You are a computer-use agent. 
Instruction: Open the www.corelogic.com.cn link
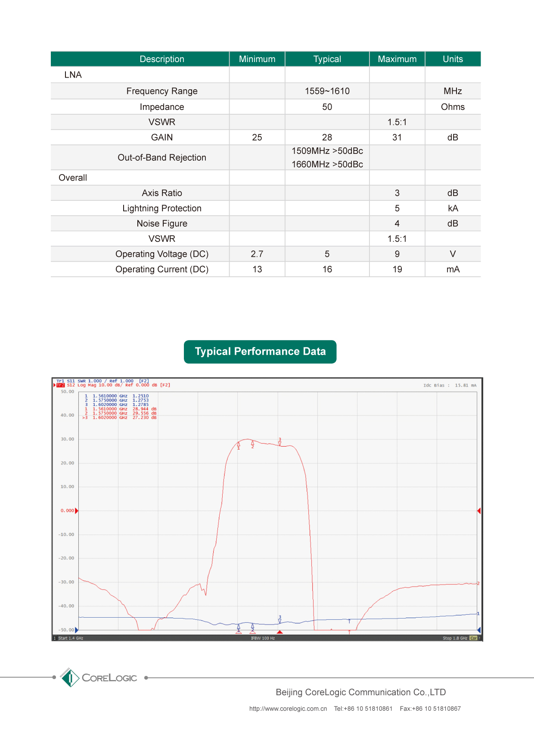point(288,709)
